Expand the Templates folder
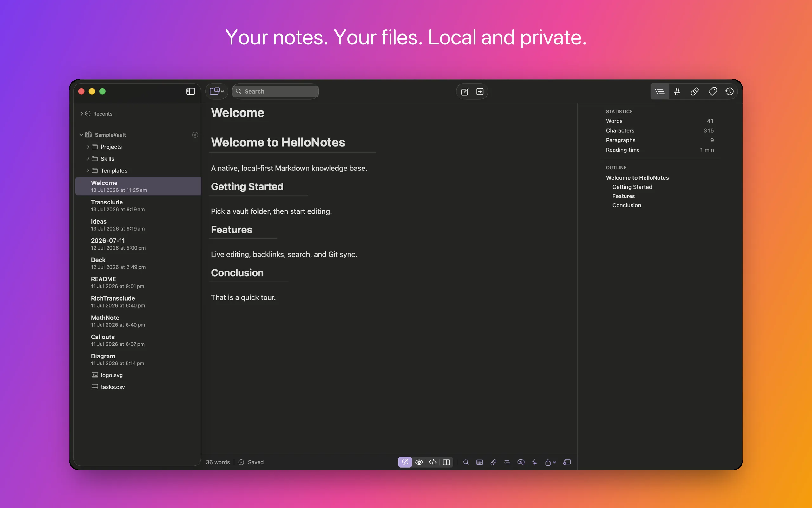Screen dimensions: 812x508 [88, 171]
